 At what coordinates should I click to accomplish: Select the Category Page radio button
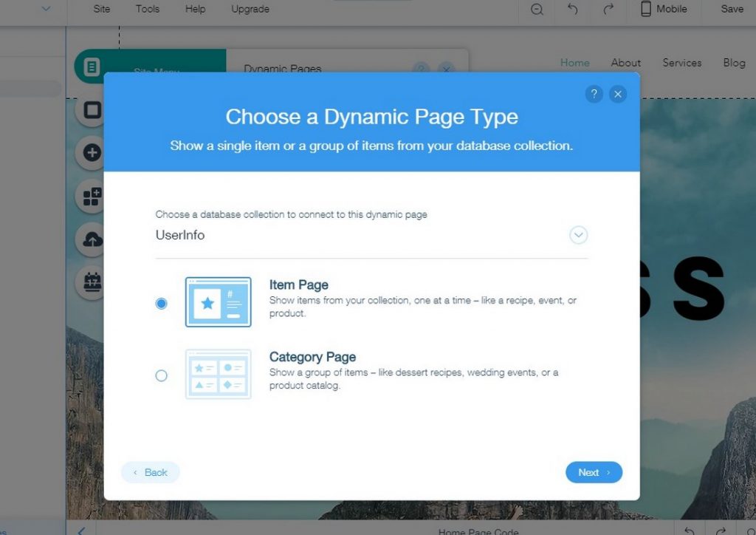tap(162, 375)
